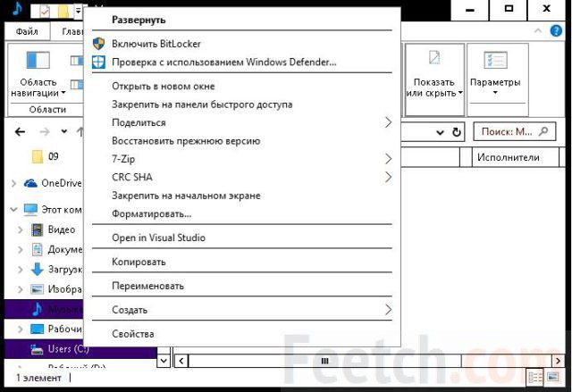572x392 pixels.
Task: Expand the OneDrive tree node
Action: 14,183
